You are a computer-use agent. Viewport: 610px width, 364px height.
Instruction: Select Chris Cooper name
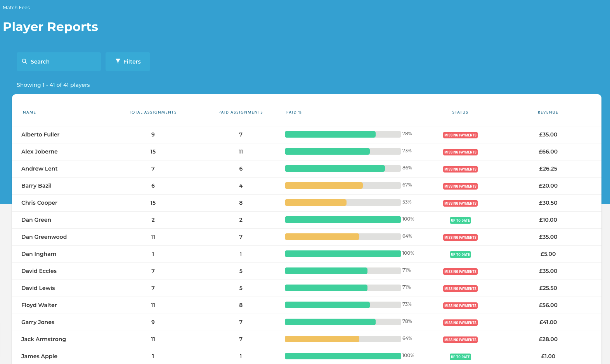(39, 203)
